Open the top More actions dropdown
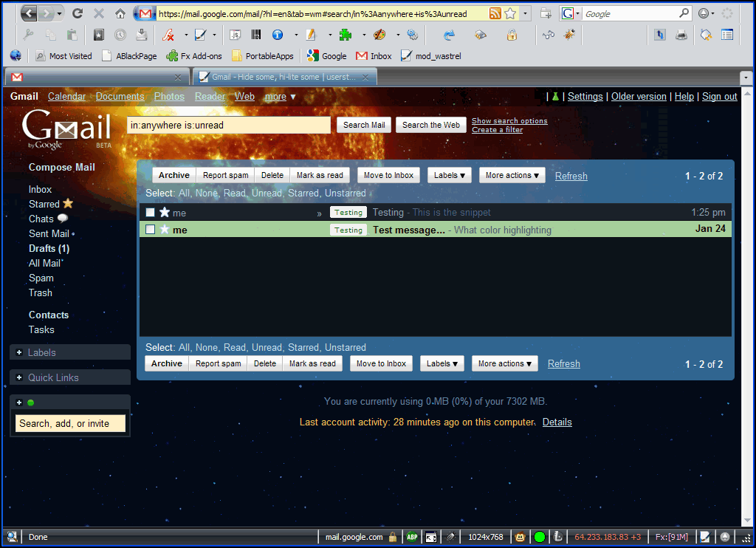756x548 pixels. tap(512, 175)
